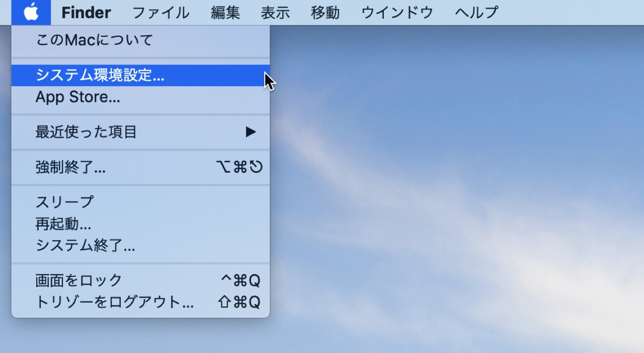Viewport: 644px width, 353px height.
Task: Open the ヘルプ menu
Action: click(477, 13)
